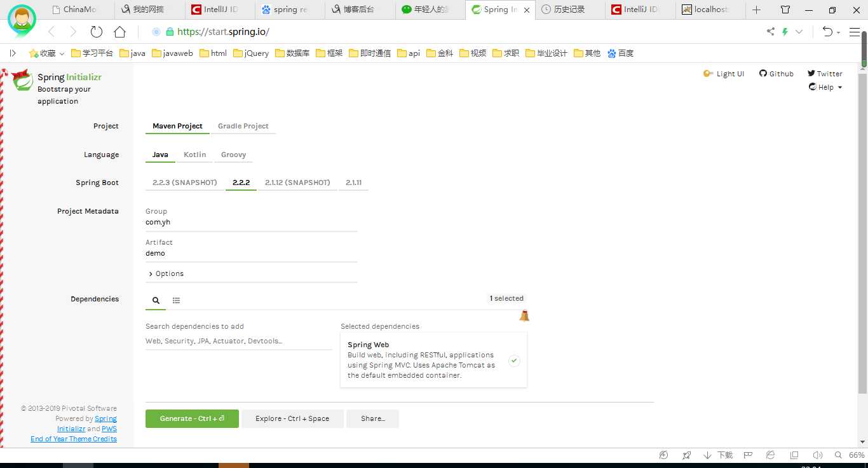Open dropdown arrow beside lightning icon
The image size is (868, 468).
tap(799, 32)
